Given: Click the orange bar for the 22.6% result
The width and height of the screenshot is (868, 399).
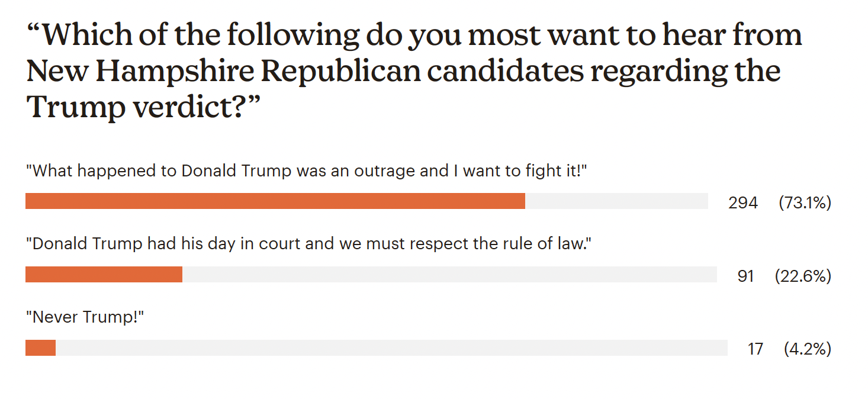Looking at the screenshot, I should tap(104, 275).
